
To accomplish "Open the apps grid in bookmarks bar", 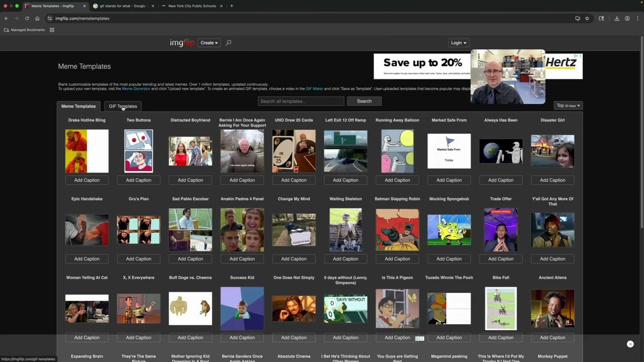I will click(x=52, y=30).
